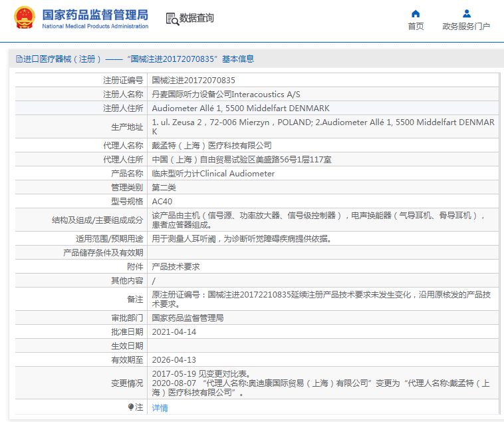The image size is (504, 422).
Task: Click the 数据查询 heading text
Action: [x=196, y=18]
